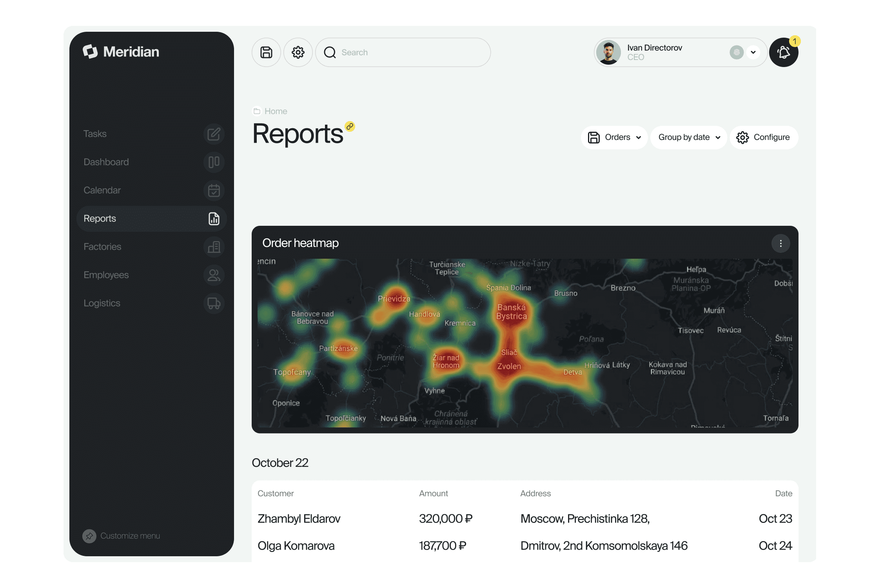Click the Tasks edit icon in sidebar

click(x=214, y=134)
